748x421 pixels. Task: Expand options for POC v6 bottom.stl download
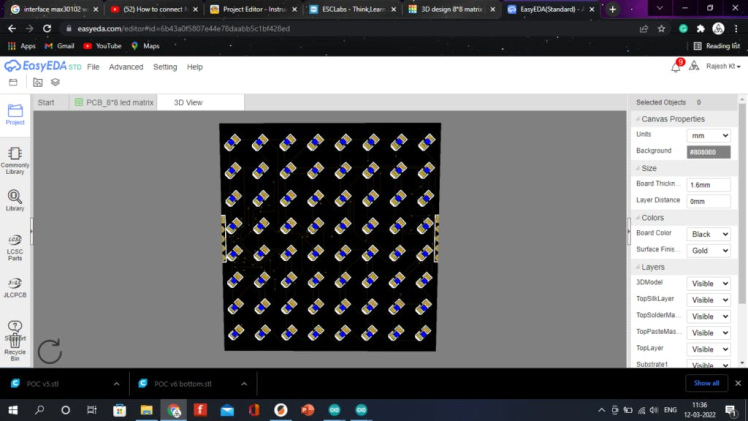pyautogui.click(x=244, y=384)
